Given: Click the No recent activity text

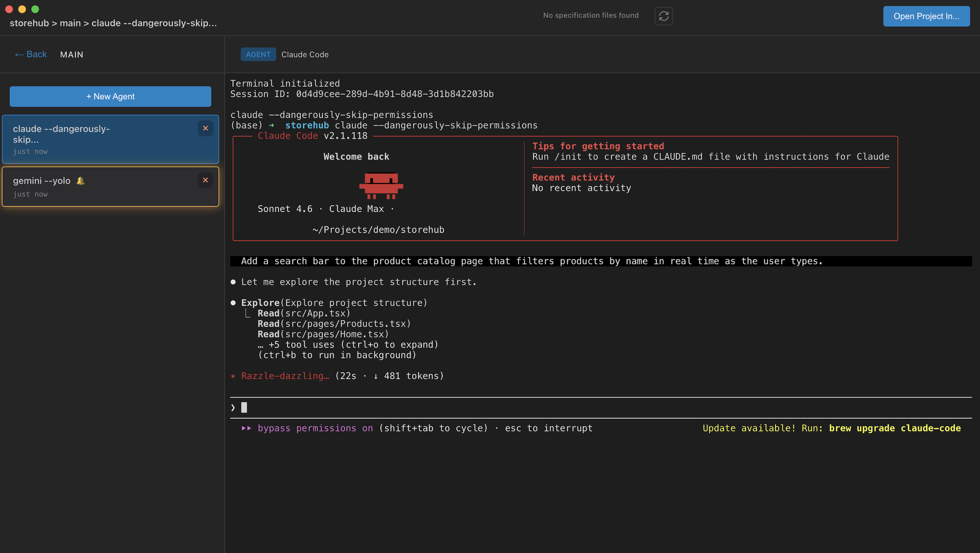Looking at the screenshot, I should 581,188.
